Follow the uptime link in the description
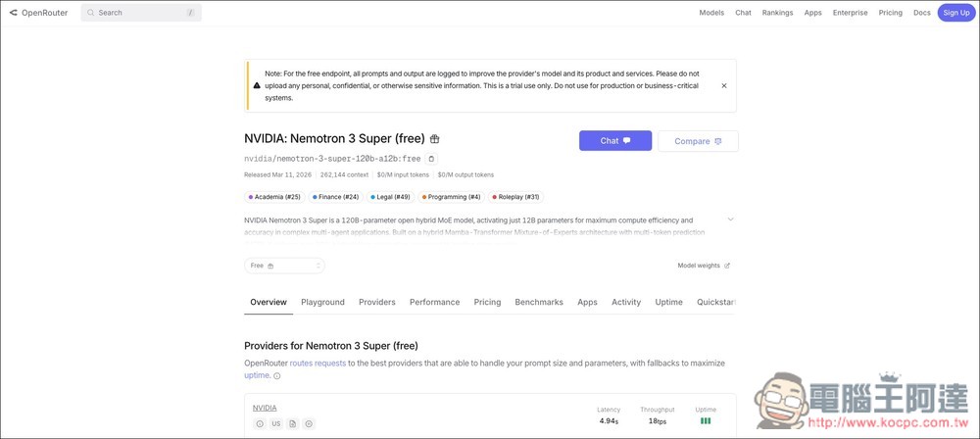This screenshot has width=980, height=439. [x=257, y=376]
